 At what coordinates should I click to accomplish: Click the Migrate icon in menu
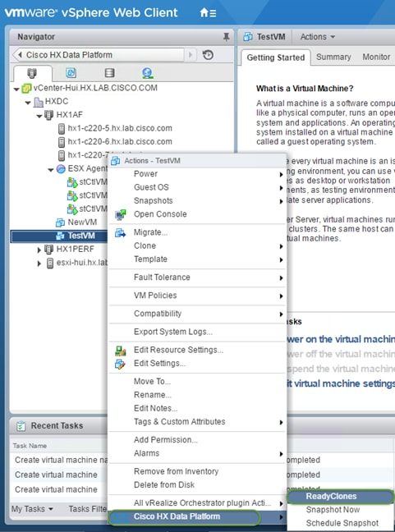pyautogui.click(x=120, y=233)
